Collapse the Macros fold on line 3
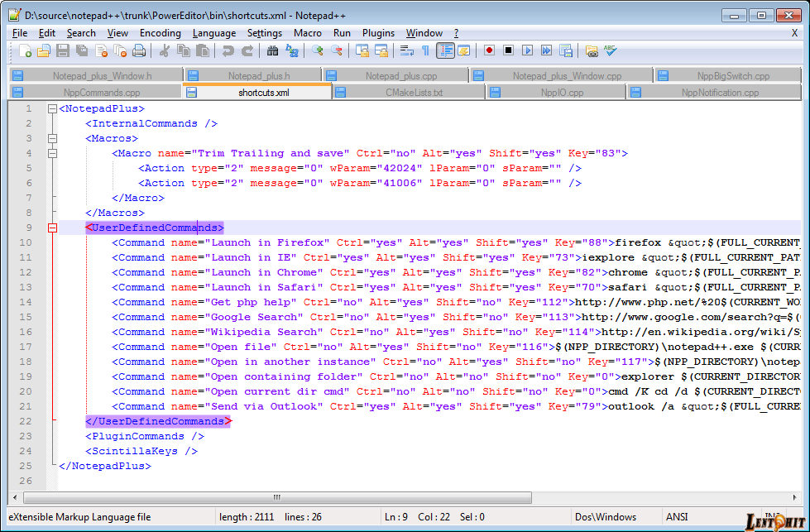The height and width of the screenshot is (532, 810). pos(52,138)
